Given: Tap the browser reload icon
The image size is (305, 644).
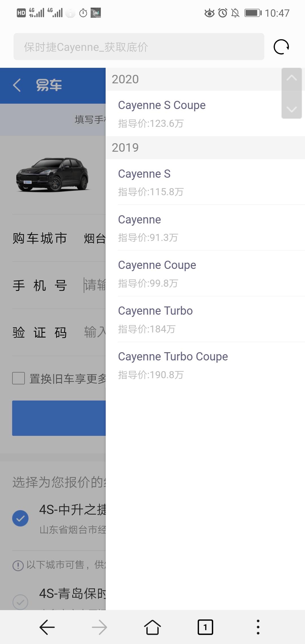Looking at the screenshot, I should [x=281, y=47].
